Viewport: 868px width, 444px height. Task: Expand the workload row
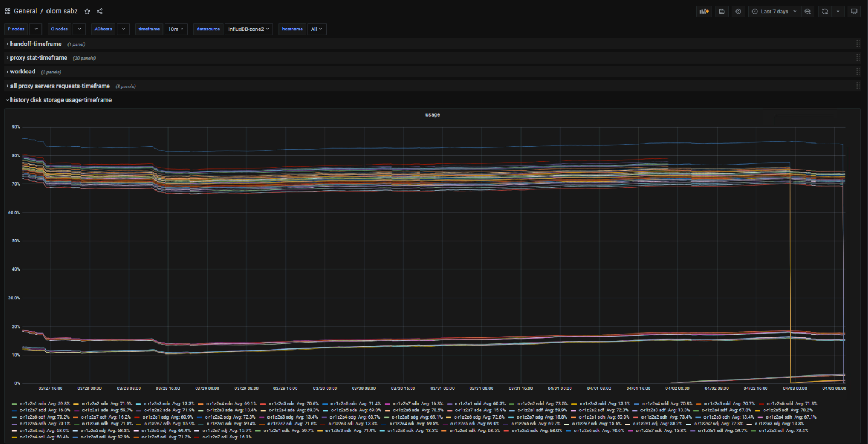click(x=23, y=72)
